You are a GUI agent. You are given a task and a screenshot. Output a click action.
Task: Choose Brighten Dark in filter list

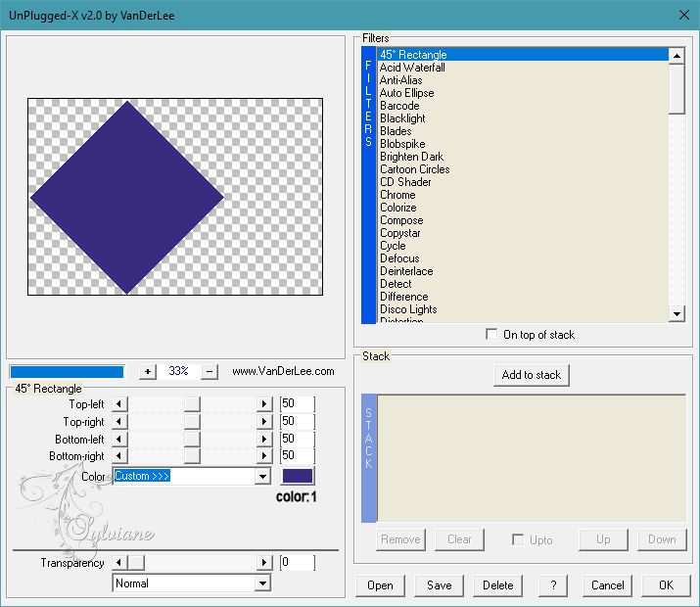click(523, 157)
